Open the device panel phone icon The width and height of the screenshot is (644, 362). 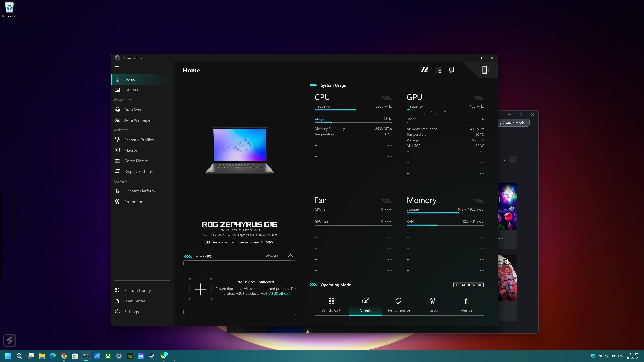(x=486, y=70)
